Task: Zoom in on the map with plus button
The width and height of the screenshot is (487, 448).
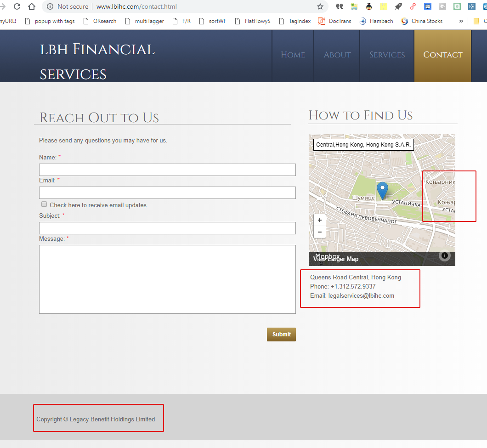Action: point(320,220)
